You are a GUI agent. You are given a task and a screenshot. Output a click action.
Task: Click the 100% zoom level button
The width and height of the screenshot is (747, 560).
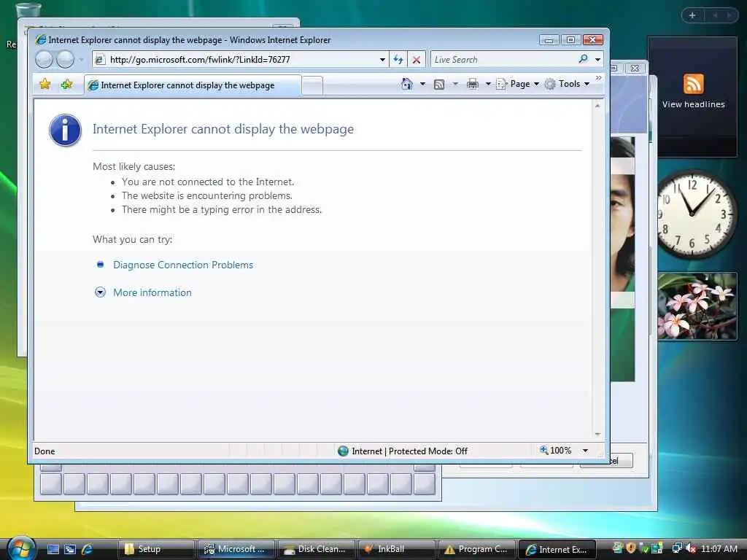555,450
